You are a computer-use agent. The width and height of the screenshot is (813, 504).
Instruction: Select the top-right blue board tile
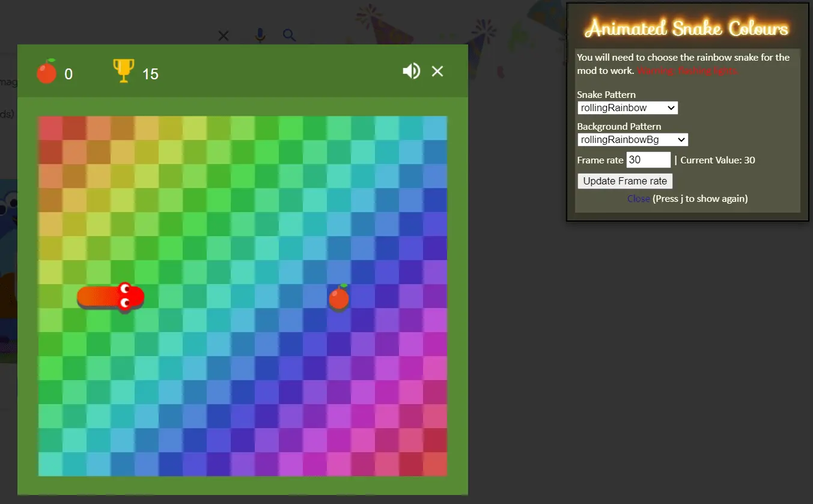click(435, 128)
